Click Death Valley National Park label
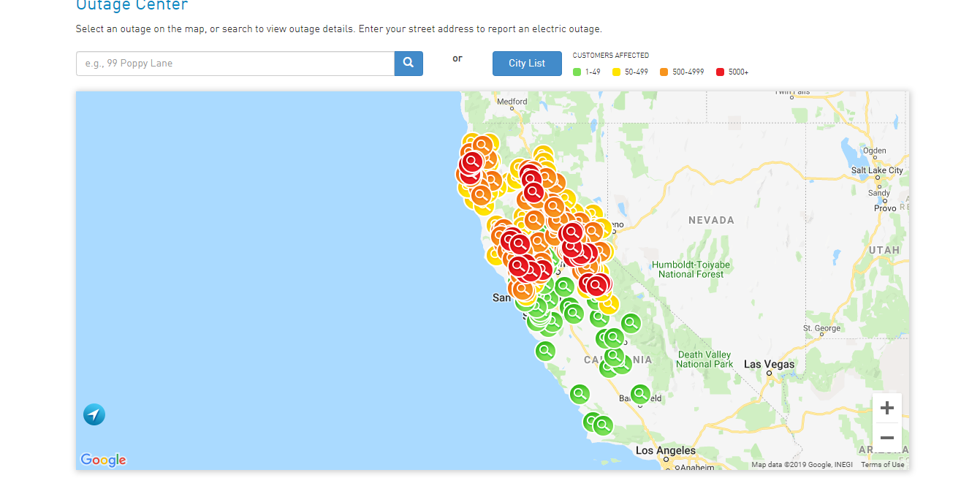 point(704,360)
